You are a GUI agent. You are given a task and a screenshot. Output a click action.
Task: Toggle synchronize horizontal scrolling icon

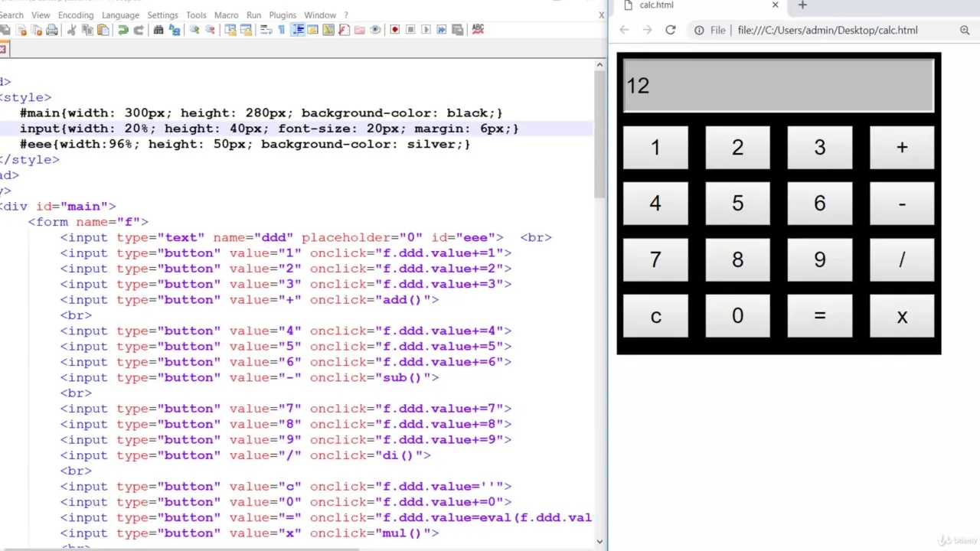click(x=246, y=30)
